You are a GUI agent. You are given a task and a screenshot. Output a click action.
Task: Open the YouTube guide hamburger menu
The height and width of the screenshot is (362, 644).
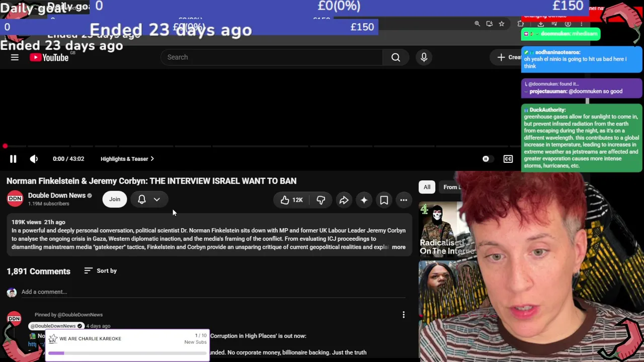[x=15, y=57]
